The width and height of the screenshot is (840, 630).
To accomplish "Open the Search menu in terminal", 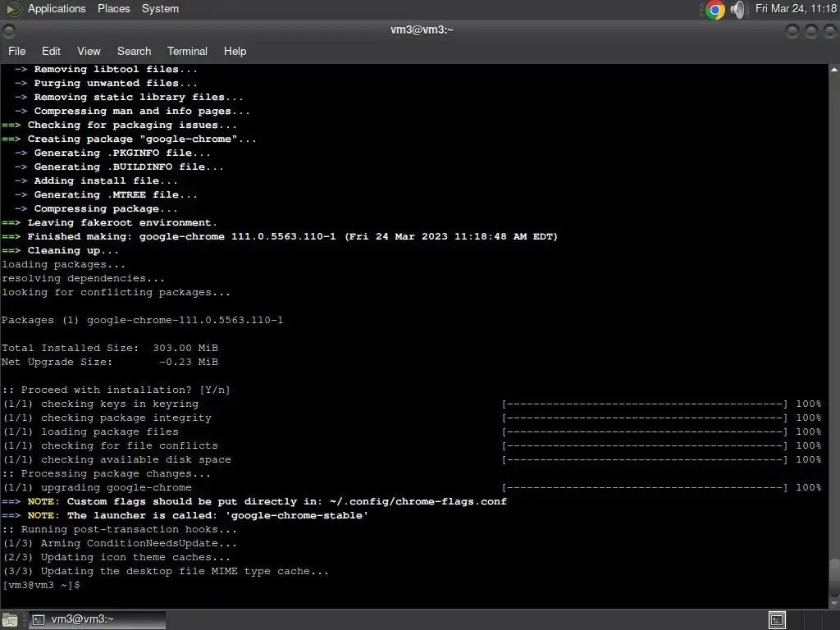I will pyautogui.click(x=134, y=52).
